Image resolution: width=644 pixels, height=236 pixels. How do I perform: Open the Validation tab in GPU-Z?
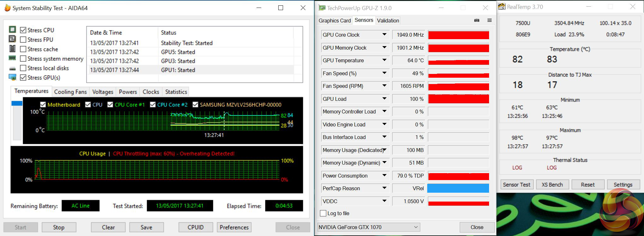388,21
